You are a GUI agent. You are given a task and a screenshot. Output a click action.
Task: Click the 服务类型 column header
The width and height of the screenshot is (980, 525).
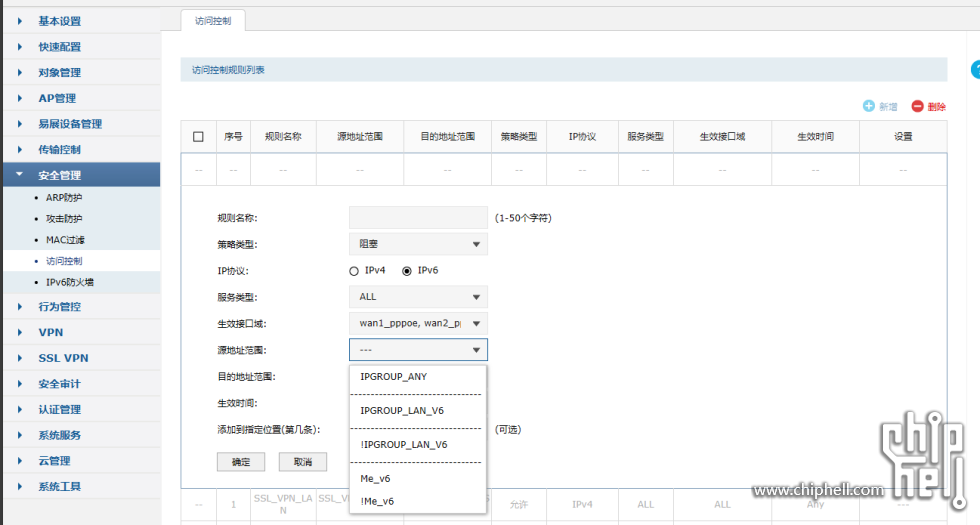click(646, 136)
